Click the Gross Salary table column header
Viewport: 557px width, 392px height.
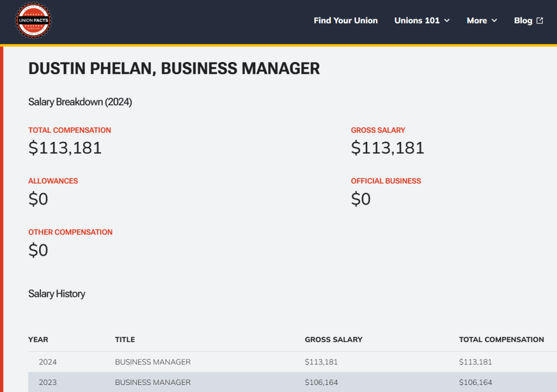tap(333, 339)
